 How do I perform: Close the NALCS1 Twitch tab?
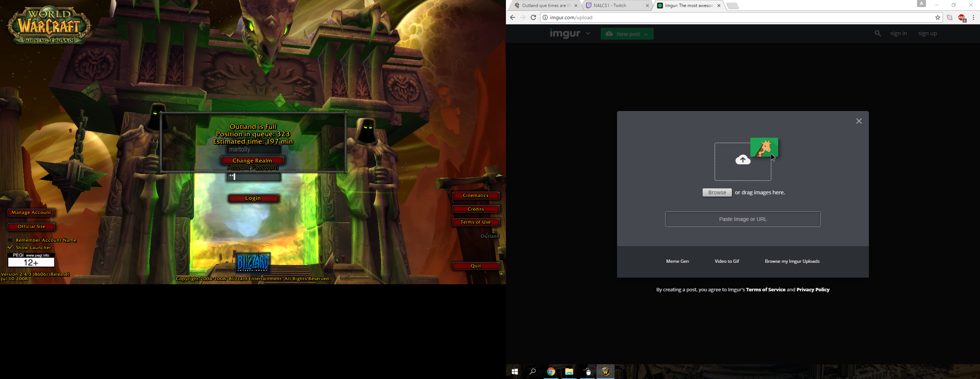point(647,6)
